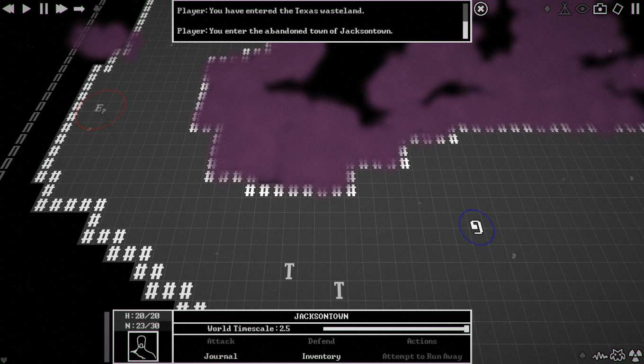Click the play triangle time control
Viewport: 644px width, 364px height.
[27, 9]
